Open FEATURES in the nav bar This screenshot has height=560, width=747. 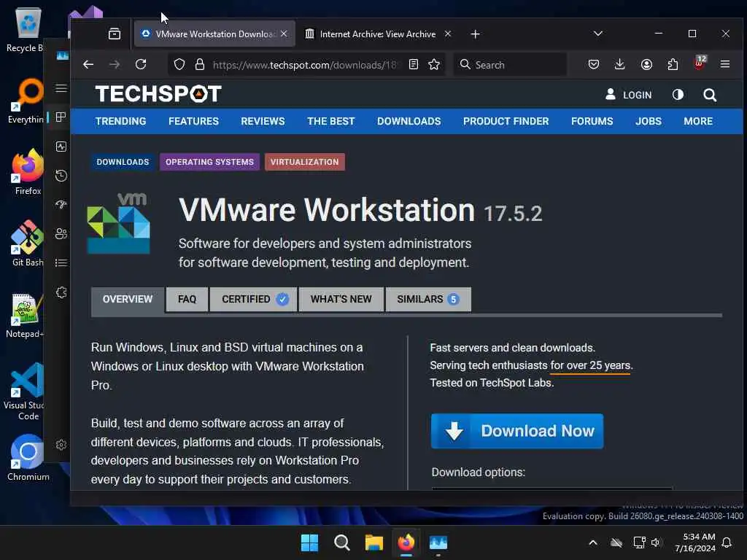pyautogui.click(x=193, y=122)
